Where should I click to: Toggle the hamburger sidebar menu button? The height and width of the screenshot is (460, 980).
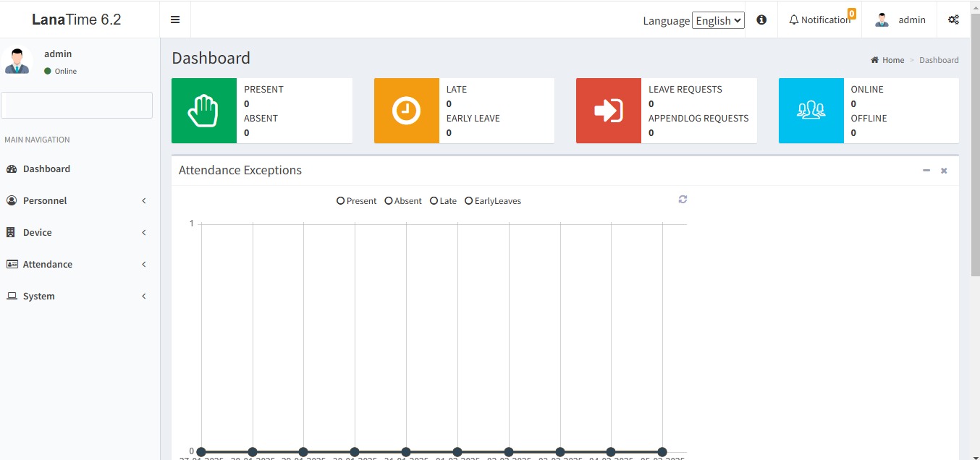point(175,20)
